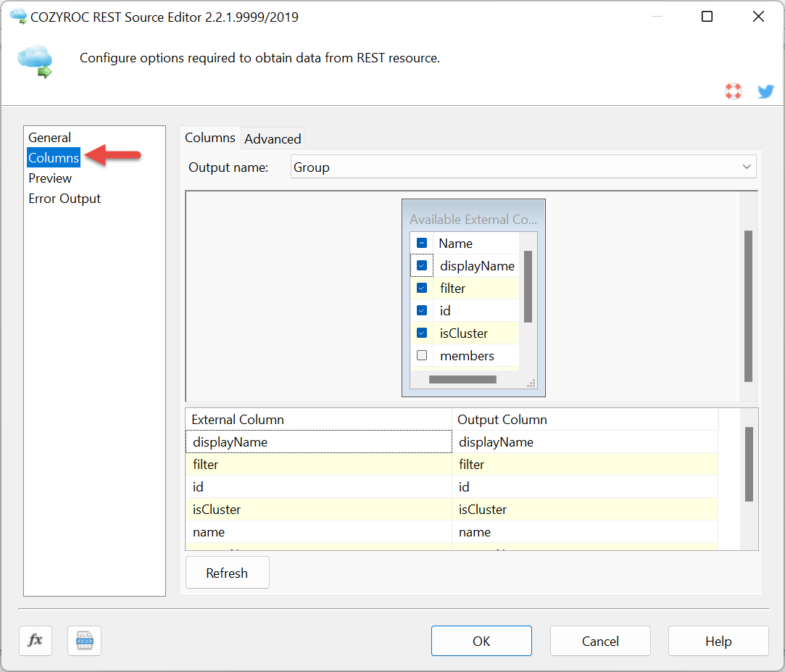Close the REST Source Editor window
785x672 pixels.
pyautogui.click(x=758, y=17)
